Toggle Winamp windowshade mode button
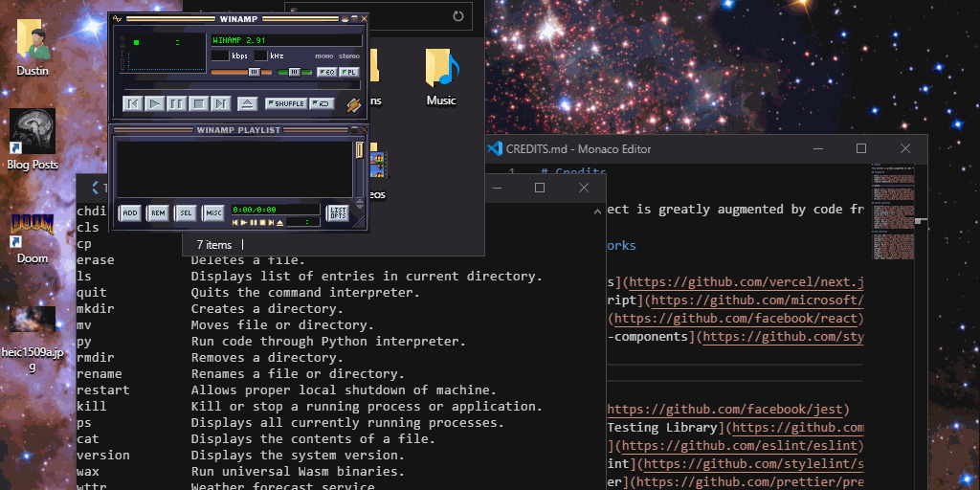 (354, 19)
